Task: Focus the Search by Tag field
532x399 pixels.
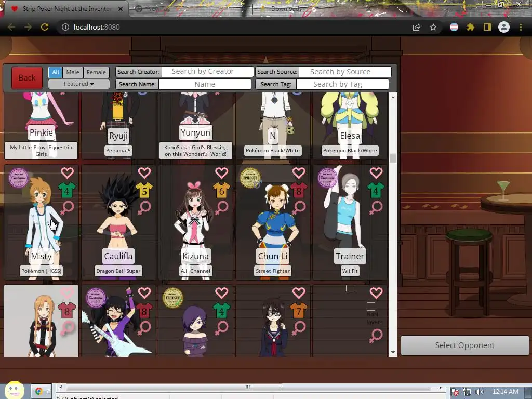Action: point(342,84)
